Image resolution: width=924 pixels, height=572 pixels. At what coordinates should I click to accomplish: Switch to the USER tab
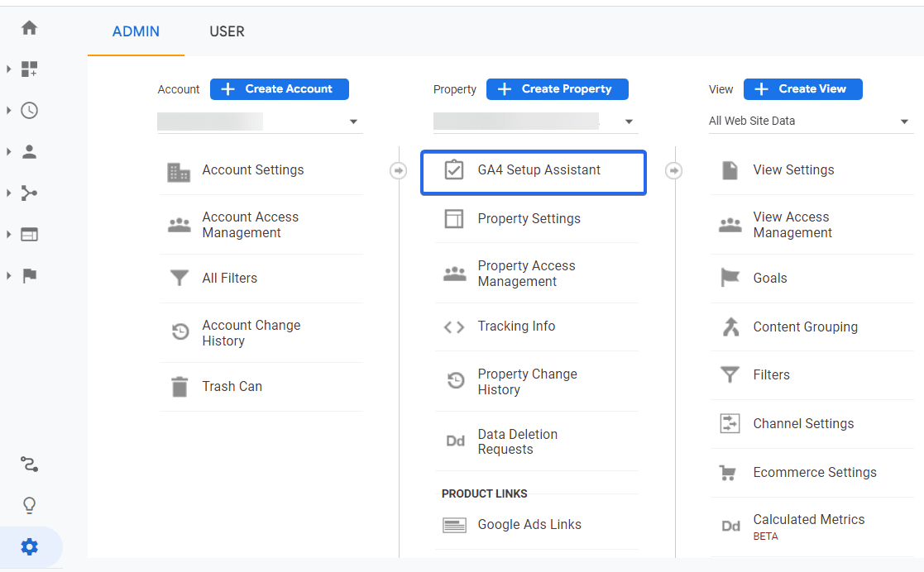click(x=227, y=31)
